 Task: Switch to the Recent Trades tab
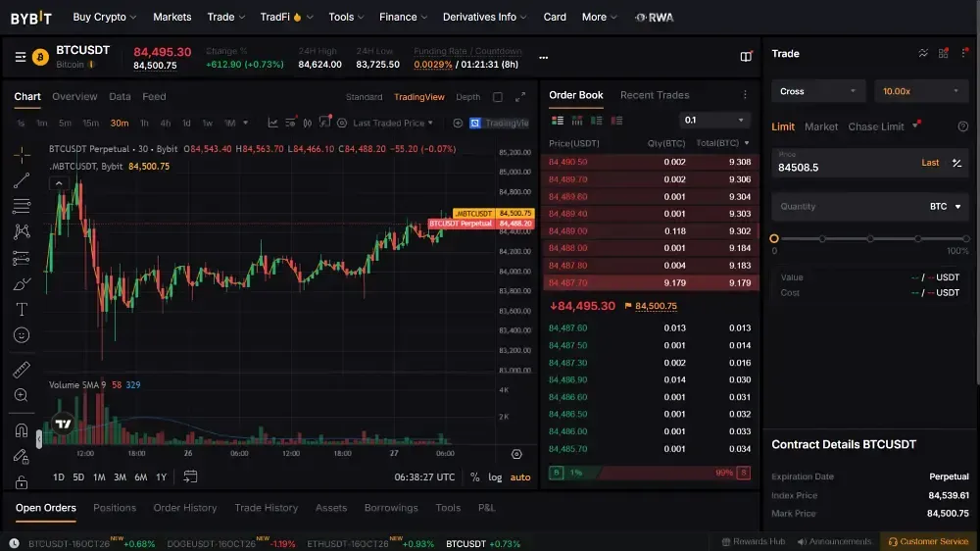pos(655,95)
